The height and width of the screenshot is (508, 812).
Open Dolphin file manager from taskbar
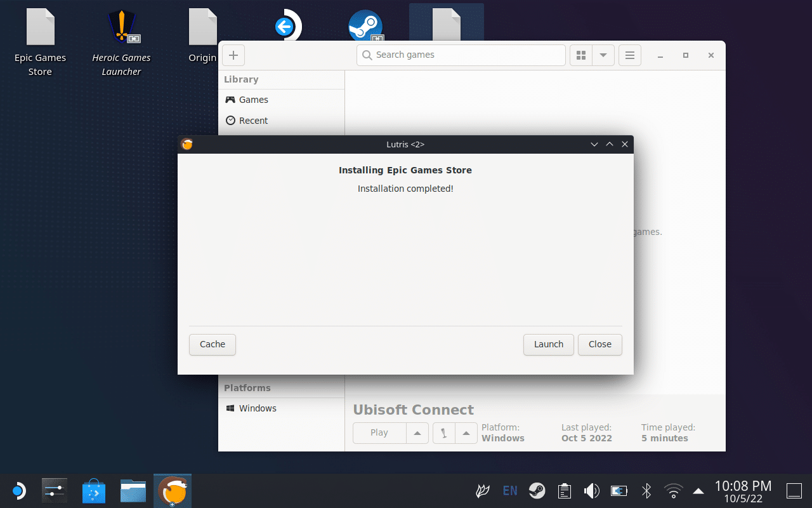pos(133,491)
